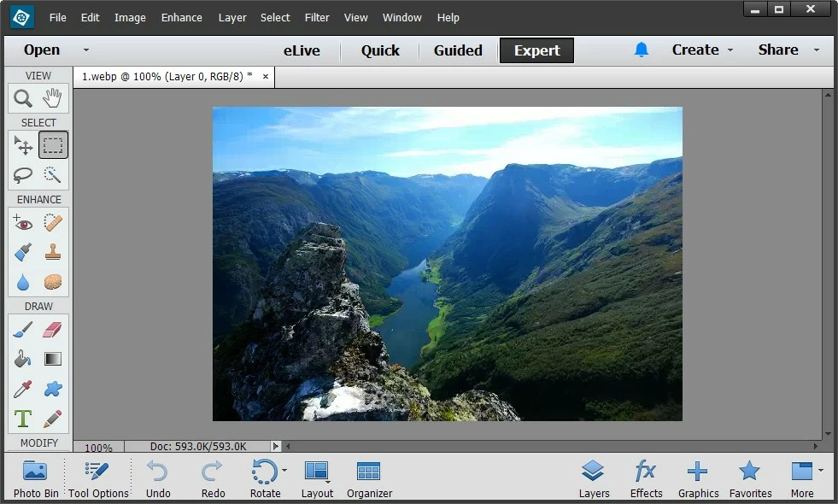Open the Filter menu

coord(317,18)
